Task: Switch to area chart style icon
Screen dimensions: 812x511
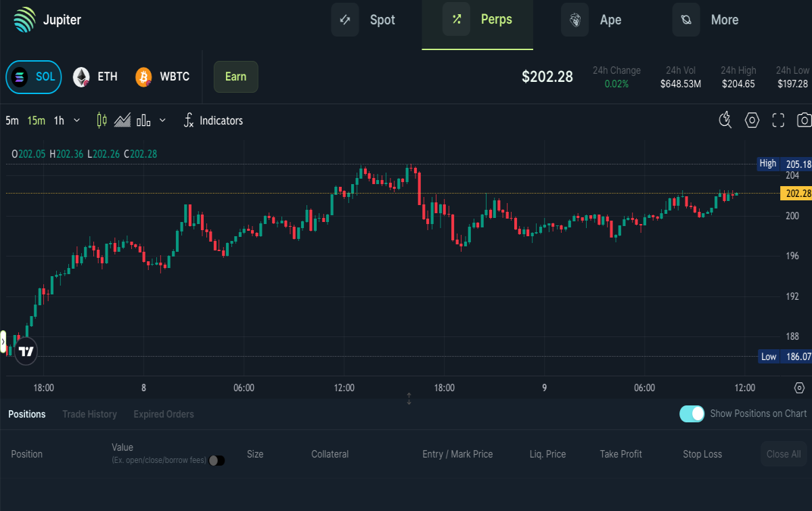Action: pyautogui.click(x=122, y=120)
